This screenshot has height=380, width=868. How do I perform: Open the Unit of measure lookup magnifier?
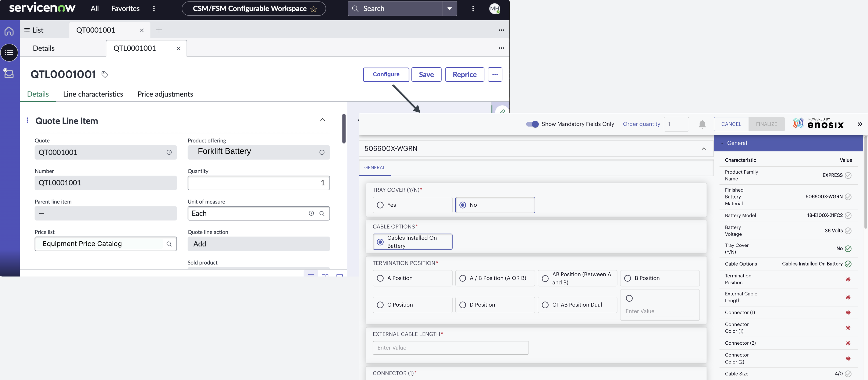click(x=322, y=213)
